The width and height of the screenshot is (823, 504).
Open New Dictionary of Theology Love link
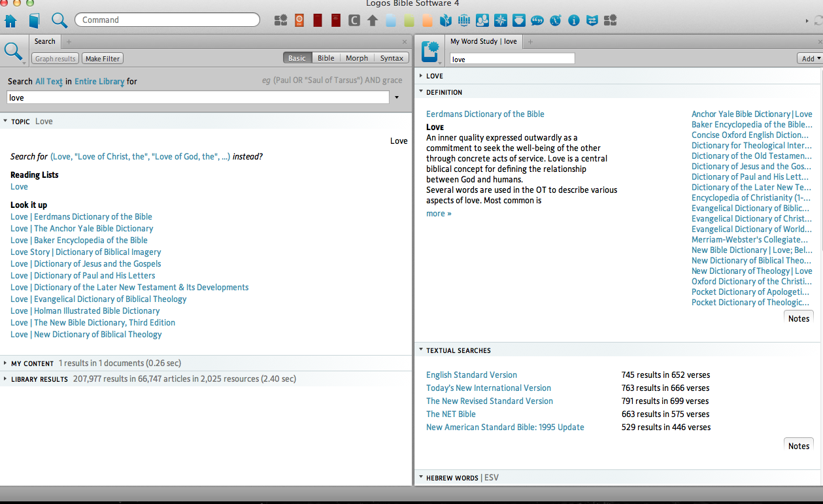[752, 271]
